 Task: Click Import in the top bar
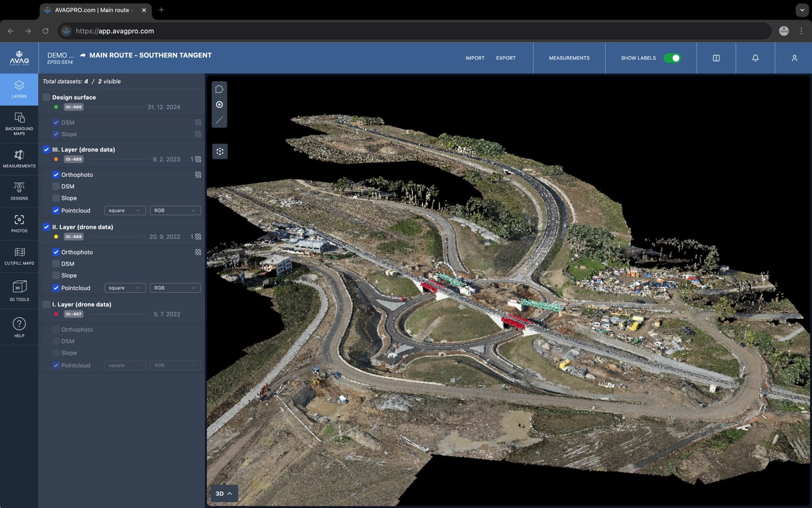coord(475,58)
